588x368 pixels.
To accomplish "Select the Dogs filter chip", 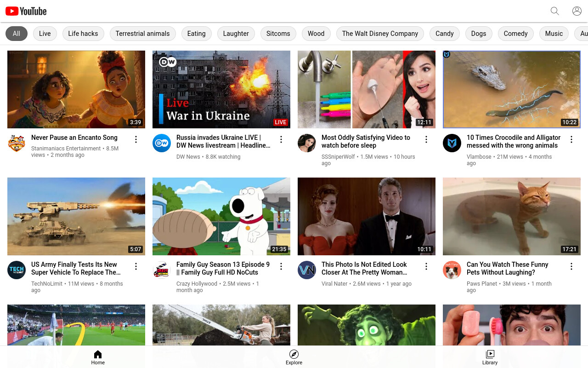I will coord(479,34).
